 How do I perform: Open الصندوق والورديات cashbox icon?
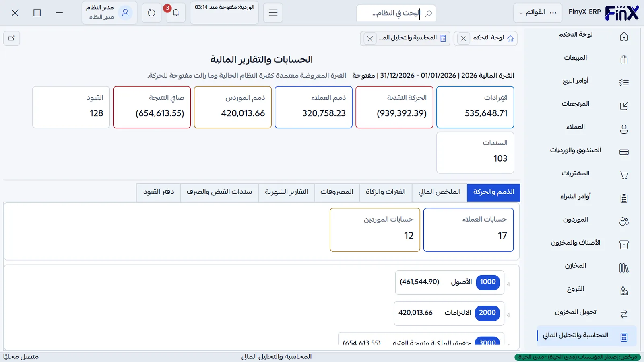(624, 152)
